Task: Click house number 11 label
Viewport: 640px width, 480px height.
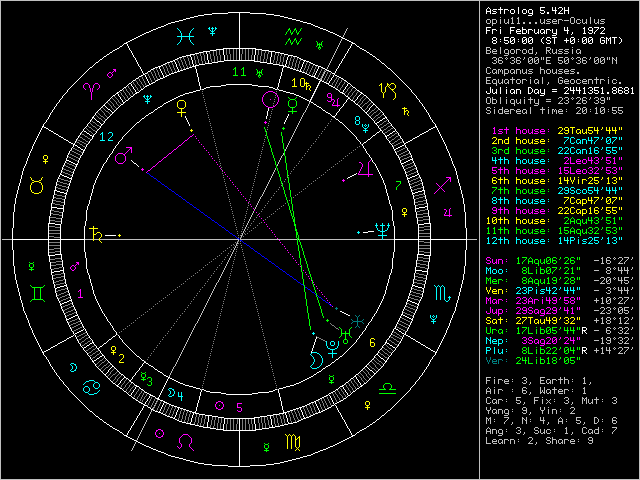Action: coord(239,72)
